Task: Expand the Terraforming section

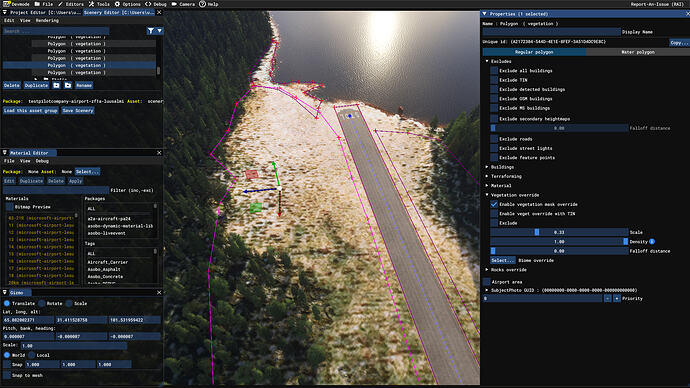Action: click(x=487, y=176)
